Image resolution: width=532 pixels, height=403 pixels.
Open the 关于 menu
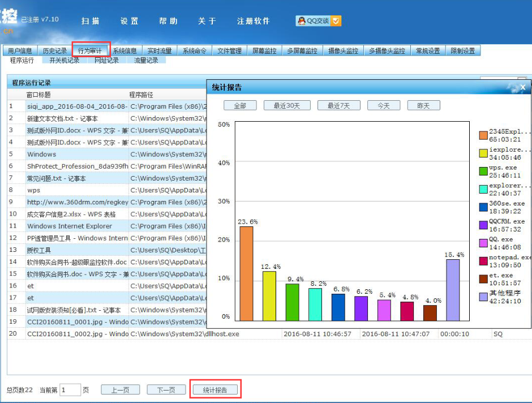[207, 21]
